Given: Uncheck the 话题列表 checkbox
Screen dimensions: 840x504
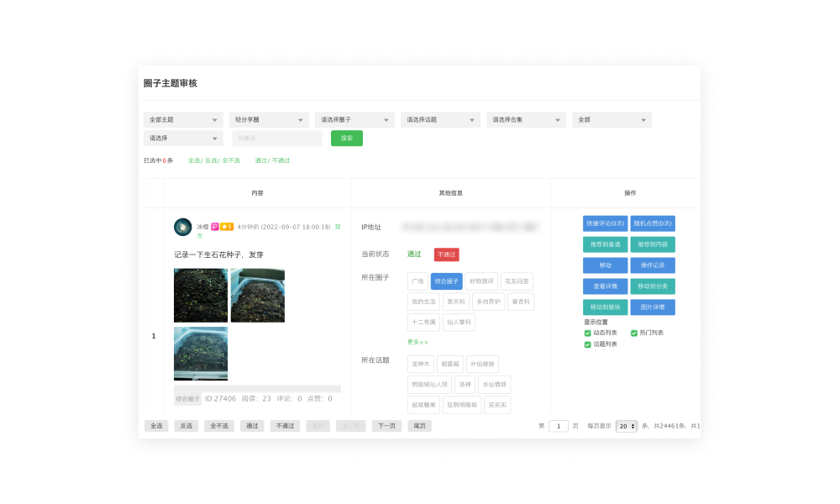Looking at the screenshot, I should pyautogui.click(x=588, y=344).
